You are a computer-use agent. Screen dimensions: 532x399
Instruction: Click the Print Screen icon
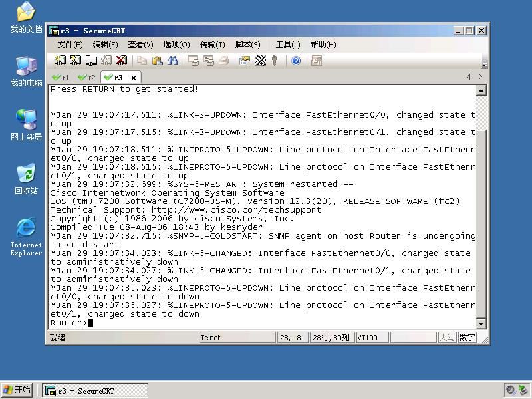[x=194, y=61]
